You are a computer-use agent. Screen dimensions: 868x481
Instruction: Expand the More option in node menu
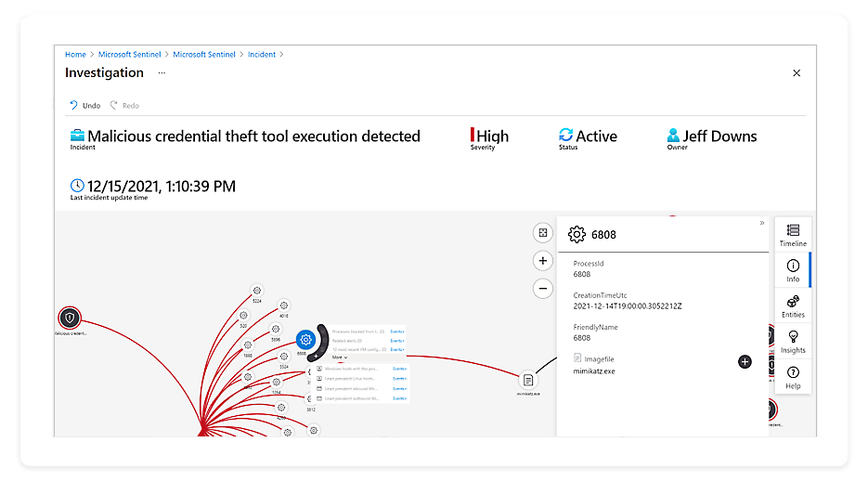[x=339, y=357]
